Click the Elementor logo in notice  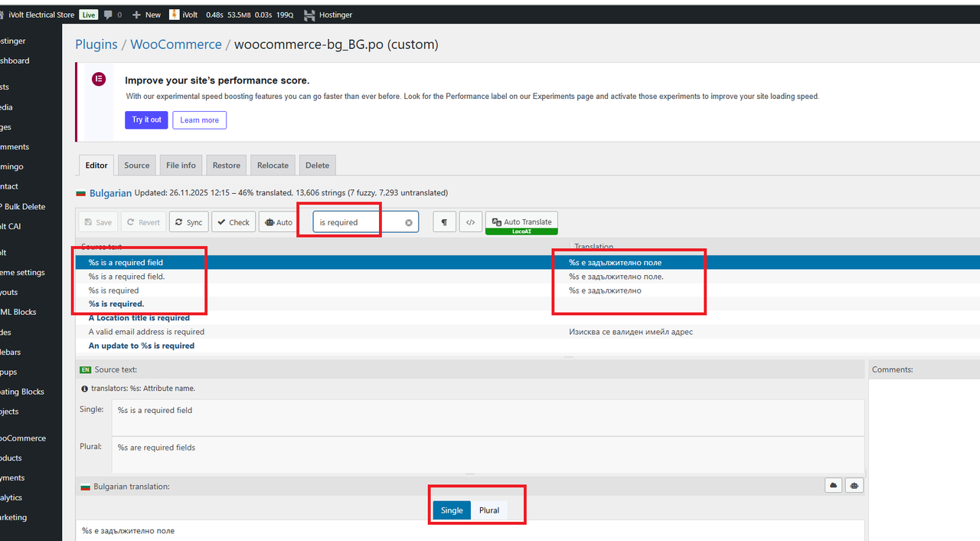(99, 80)
